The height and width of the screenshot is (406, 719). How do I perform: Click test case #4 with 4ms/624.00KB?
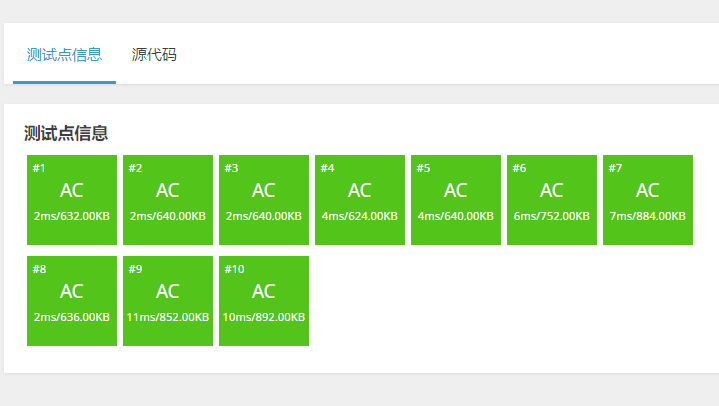coord(360,200)
